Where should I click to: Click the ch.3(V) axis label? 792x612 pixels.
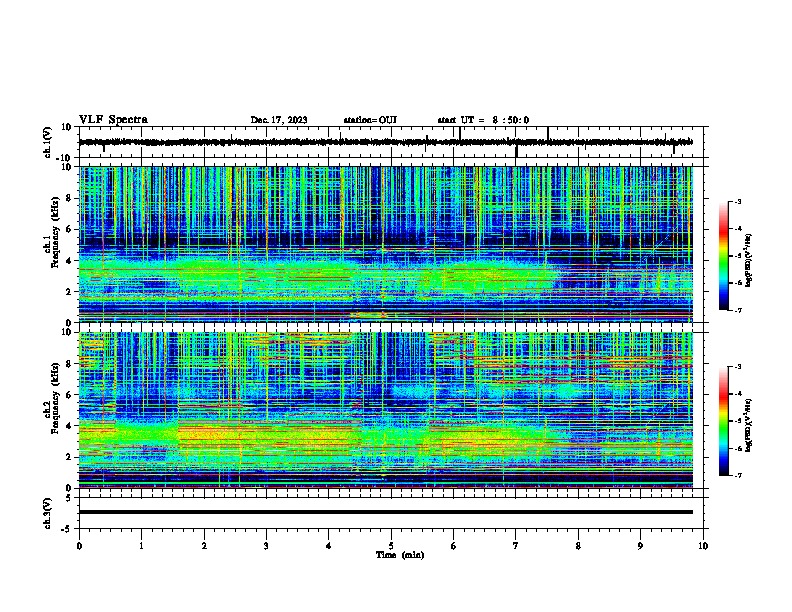[x=48, y=513]
